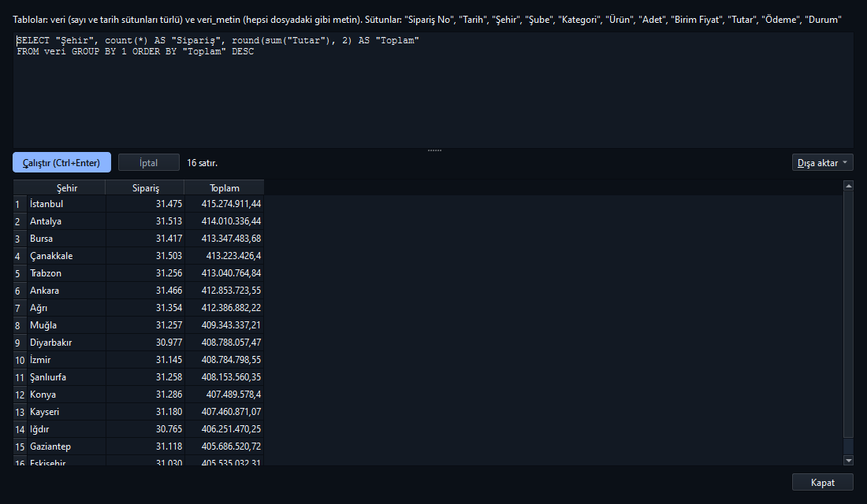Open the Dışa aktar dropdown
Viewport: 867px width, 504px height.
(822, 162)
